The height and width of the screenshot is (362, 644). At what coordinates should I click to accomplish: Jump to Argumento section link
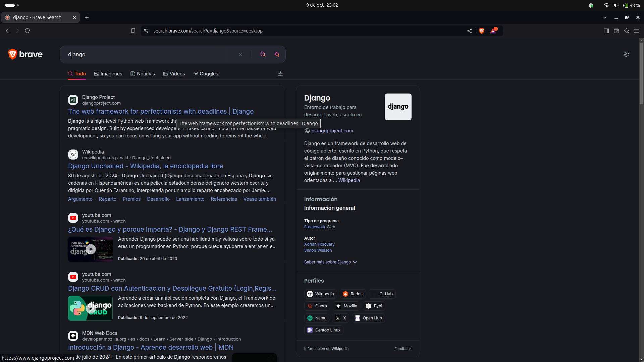(80, 199)
